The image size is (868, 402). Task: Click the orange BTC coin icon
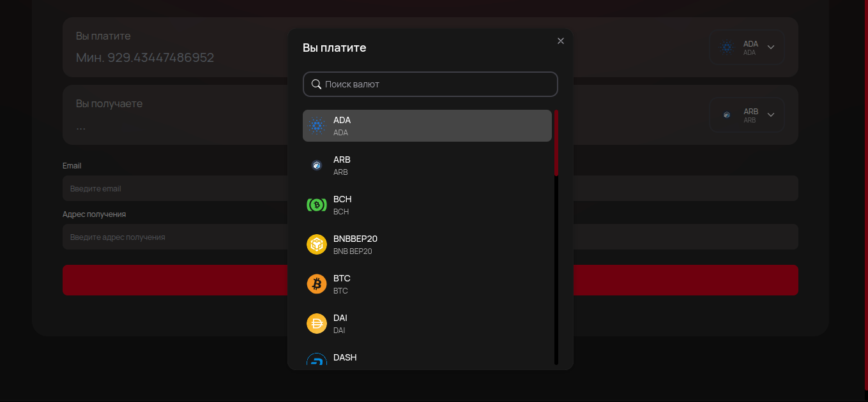[317, 284]
